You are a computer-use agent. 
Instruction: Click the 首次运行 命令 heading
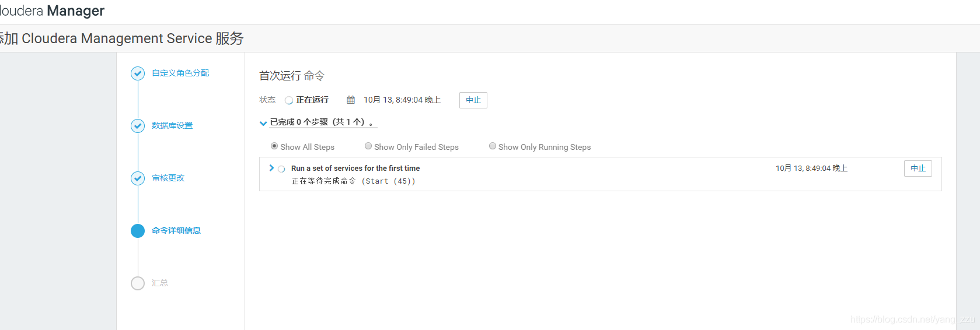pyautogui.click(x=292, y=76)
